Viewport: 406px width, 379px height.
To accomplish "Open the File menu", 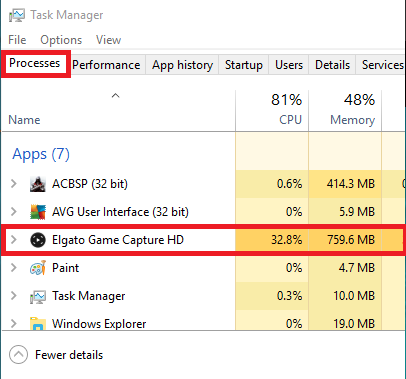I will pos(17,40).
